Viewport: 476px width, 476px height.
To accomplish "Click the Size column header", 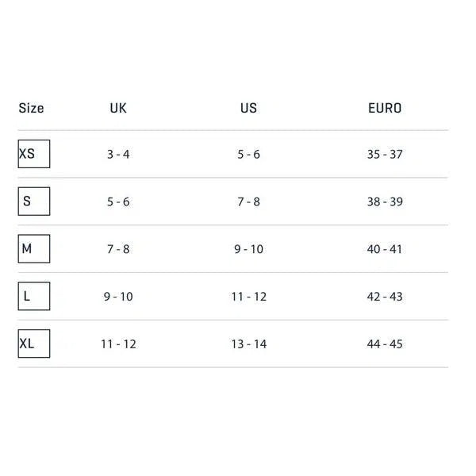I will coord(31,108).
